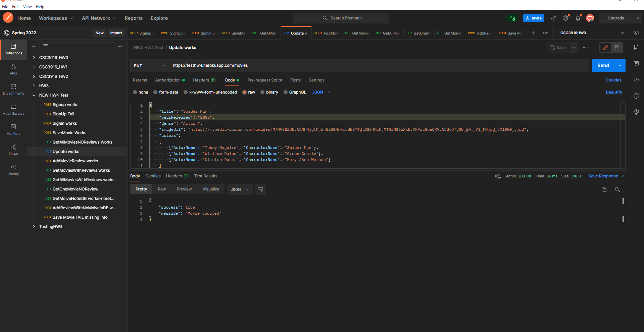
Task: Click the Send button
Action: pyautogui.click(x=603, y=65)
